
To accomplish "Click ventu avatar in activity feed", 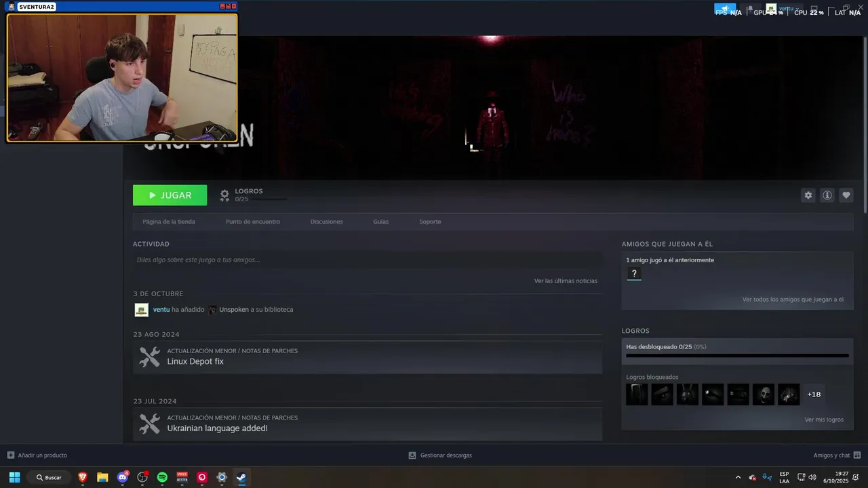I will 142,310.
